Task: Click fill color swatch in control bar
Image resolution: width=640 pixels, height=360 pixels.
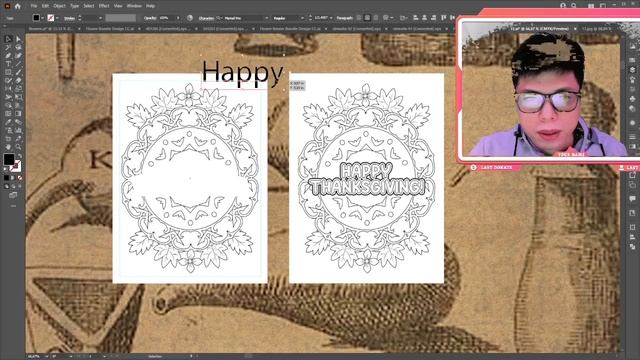Action: [x=36, y=18]
